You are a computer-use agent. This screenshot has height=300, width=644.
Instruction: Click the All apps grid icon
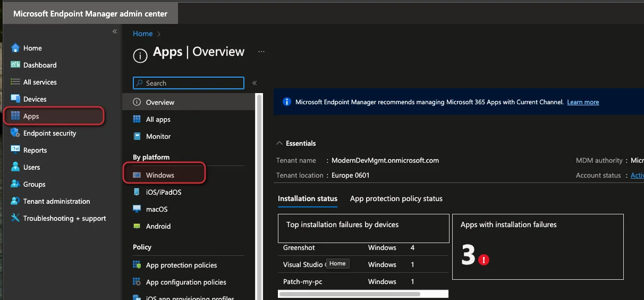137,119
